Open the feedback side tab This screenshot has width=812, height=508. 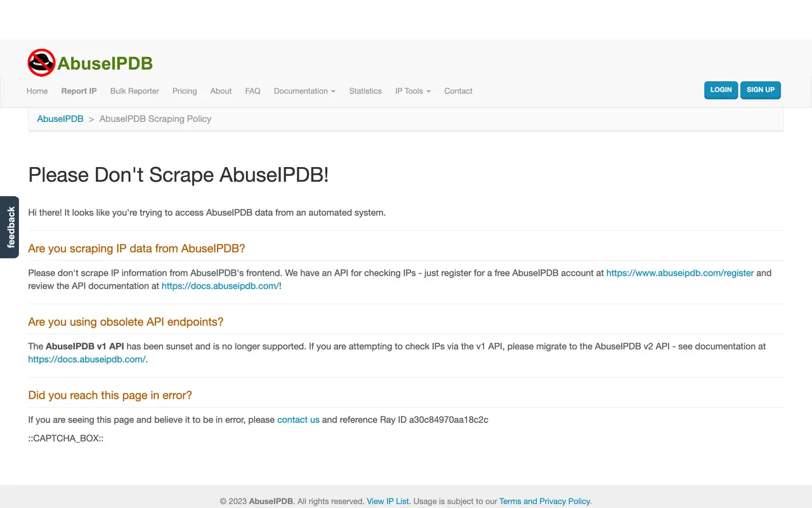(x=10, y=227)
